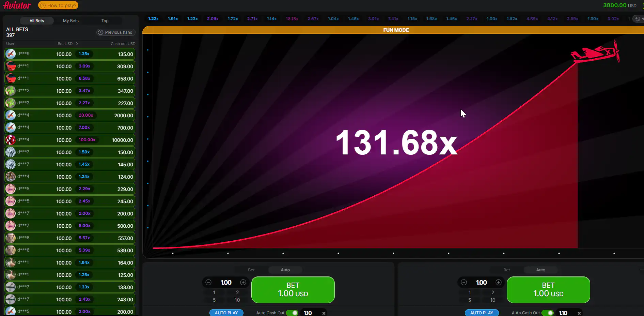Increase bet with the plus stepper
Viewport: 644px width, 316px height.
pyautogui.click(x=243, y=282)
